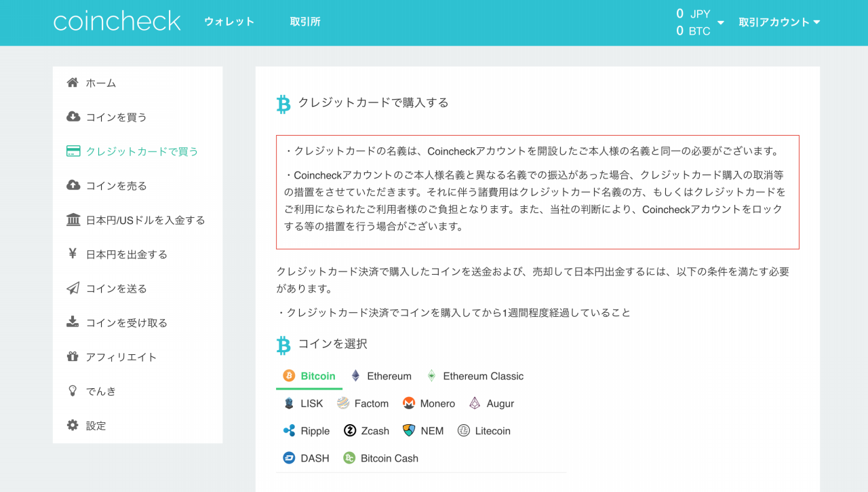Select the NEM coin tab
The width and height of the screenshot is (868, 492).
click(423, 431)
